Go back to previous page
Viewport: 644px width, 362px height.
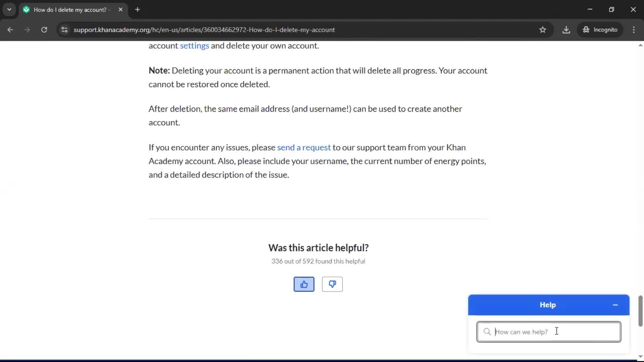click(10, 30)
